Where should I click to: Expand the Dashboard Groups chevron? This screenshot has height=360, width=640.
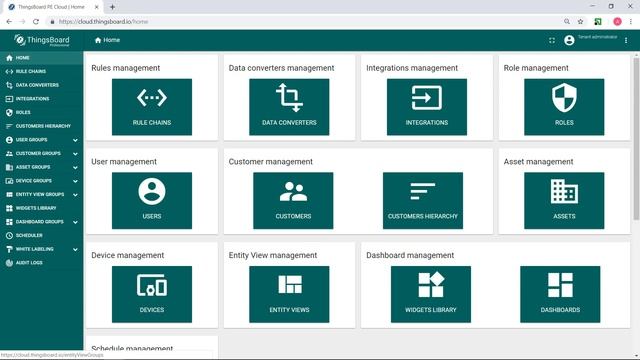coord(75,222)
